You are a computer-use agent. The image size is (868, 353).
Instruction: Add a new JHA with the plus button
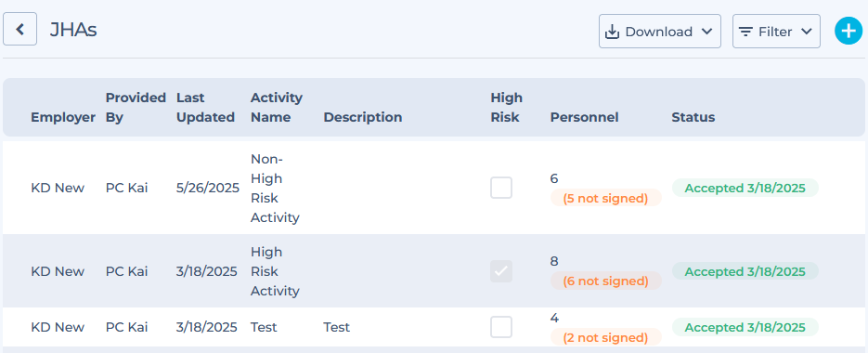[x=849, y=31]
